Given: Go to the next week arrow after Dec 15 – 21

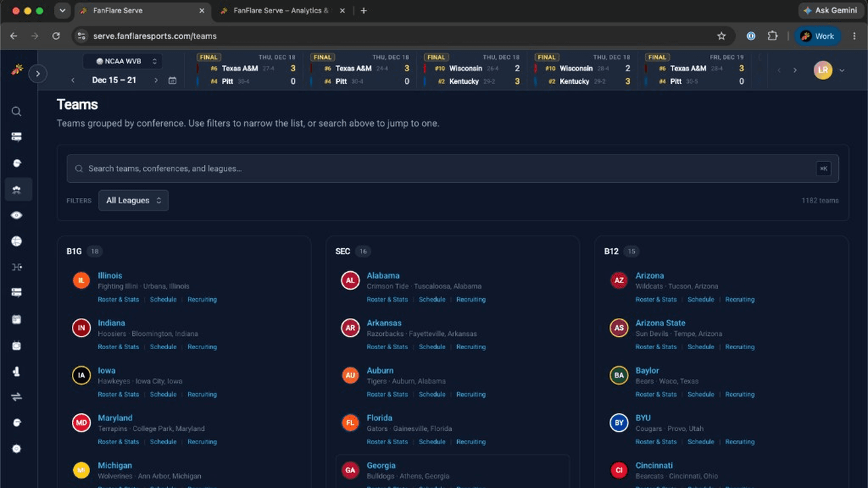Looking at the screenshot, I should click(156, 80).
